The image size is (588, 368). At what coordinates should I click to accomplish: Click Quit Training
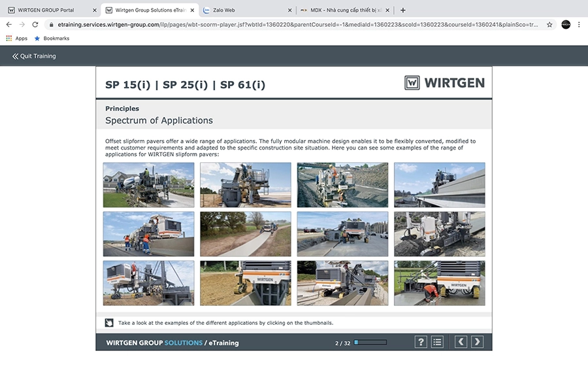point(34,56)
